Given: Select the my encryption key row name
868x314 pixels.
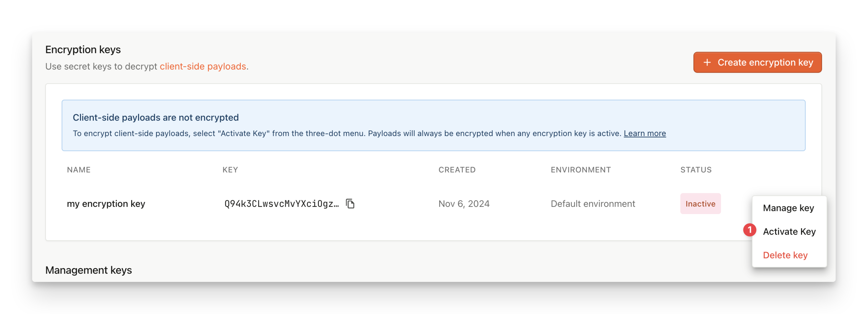Looking at the screenshot, I should 106,204.
